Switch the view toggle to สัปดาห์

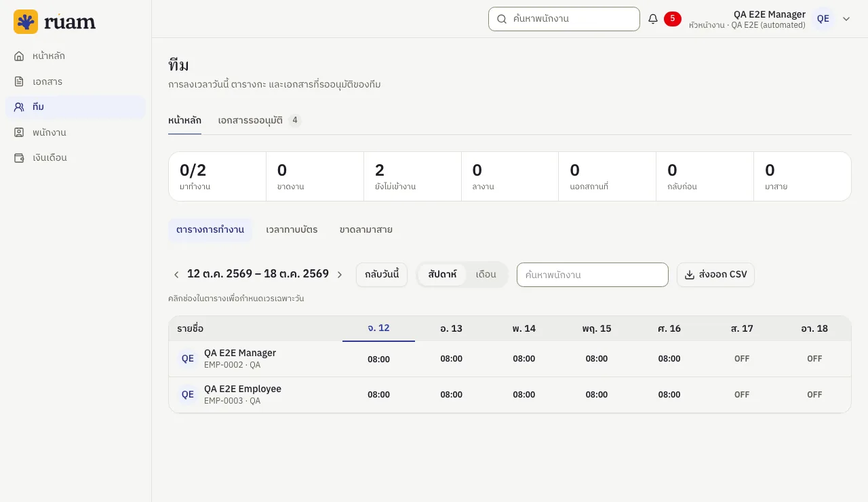pos(442,275)
